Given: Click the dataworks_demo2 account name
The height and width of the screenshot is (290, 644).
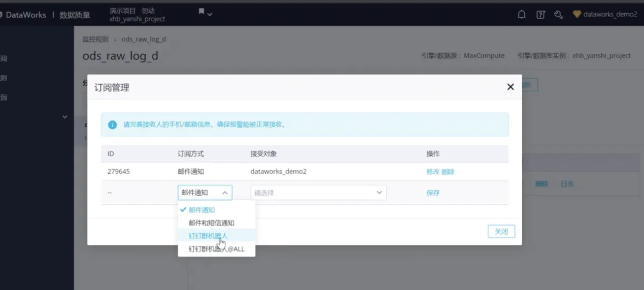Looking at the screenshot, I should click(x=610, y=14).
